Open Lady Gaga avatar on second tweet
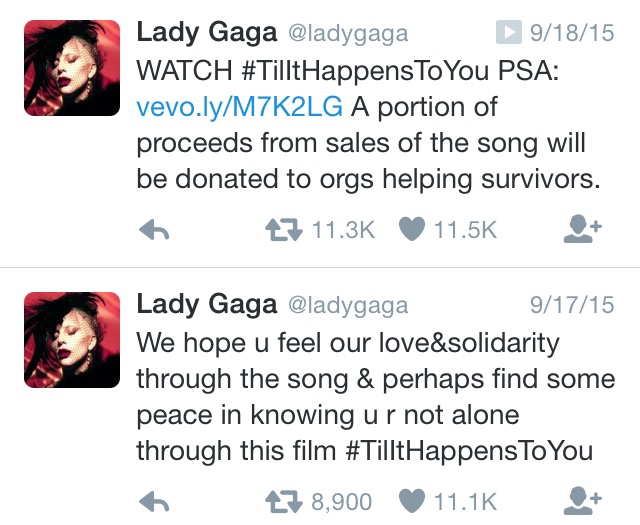640x525 pixels. pos(72,340)
